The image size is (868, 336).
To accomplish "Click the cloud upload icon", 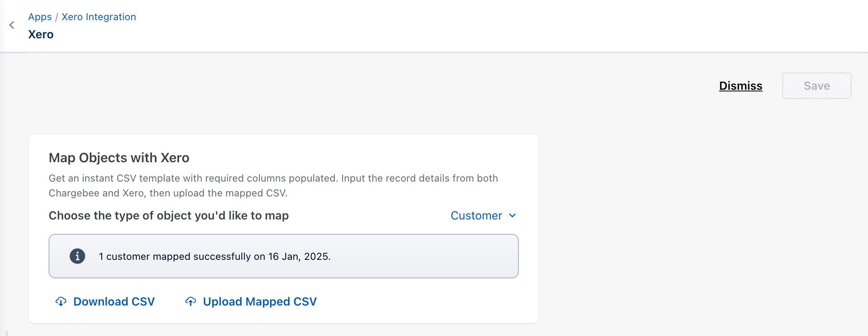I will (191, 301).
